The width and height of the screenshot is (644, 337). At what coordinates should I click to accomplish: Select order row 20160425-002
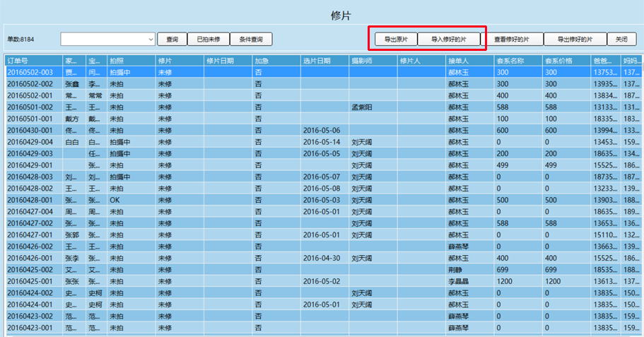pos(323,270)
